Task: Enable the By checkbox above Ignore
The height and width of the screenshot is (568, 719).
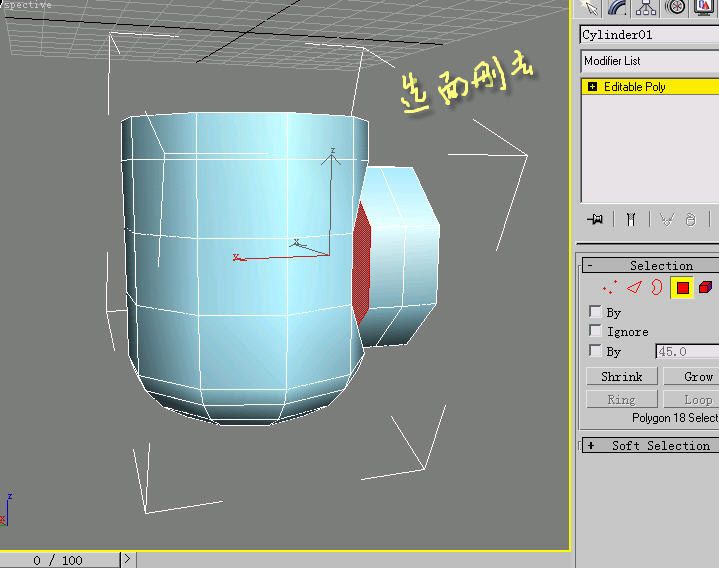Action: click(595, 312)
